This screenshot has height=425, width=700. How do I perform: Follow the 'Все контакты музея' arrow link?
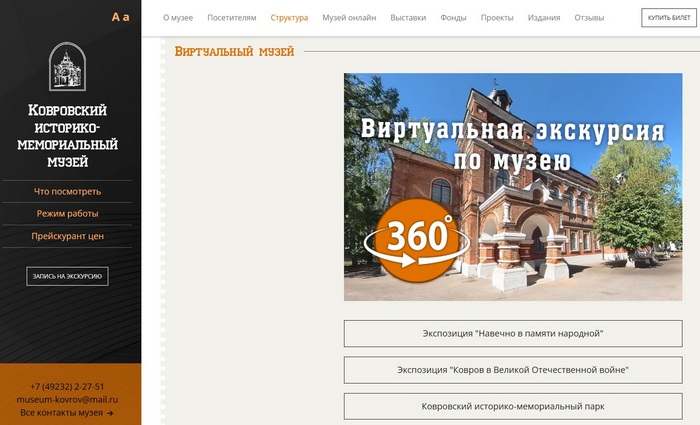tap(67, 412)
